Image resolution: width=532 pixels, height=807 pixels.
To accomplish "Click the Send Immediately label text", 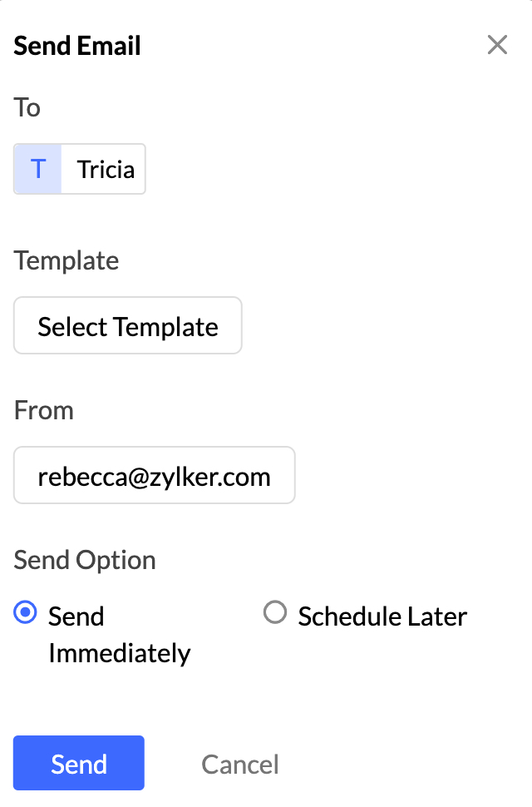I will pyautogui.click(x=119, y=635).
